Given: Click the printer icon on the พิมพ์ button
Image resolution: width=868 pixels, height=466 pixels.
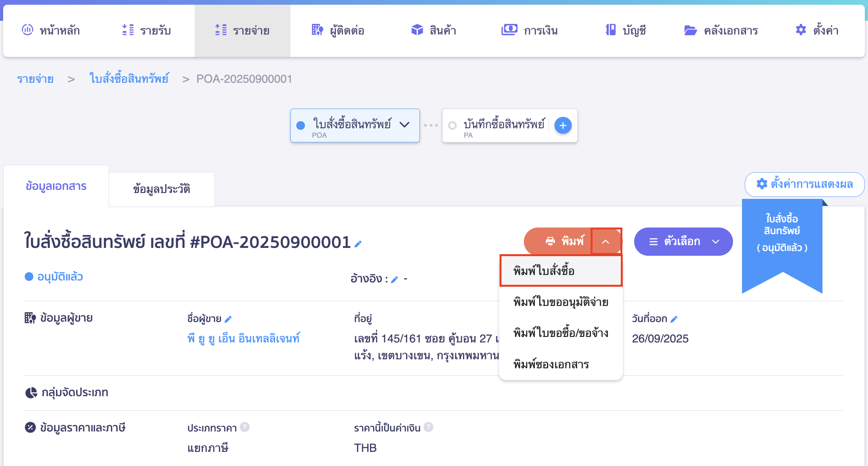Looking at the screenshot, I should 551,241.
